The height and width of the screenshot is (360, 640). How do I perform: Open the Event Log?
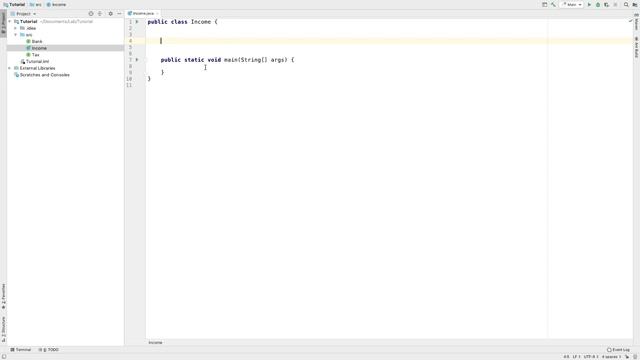coord(618,350)
